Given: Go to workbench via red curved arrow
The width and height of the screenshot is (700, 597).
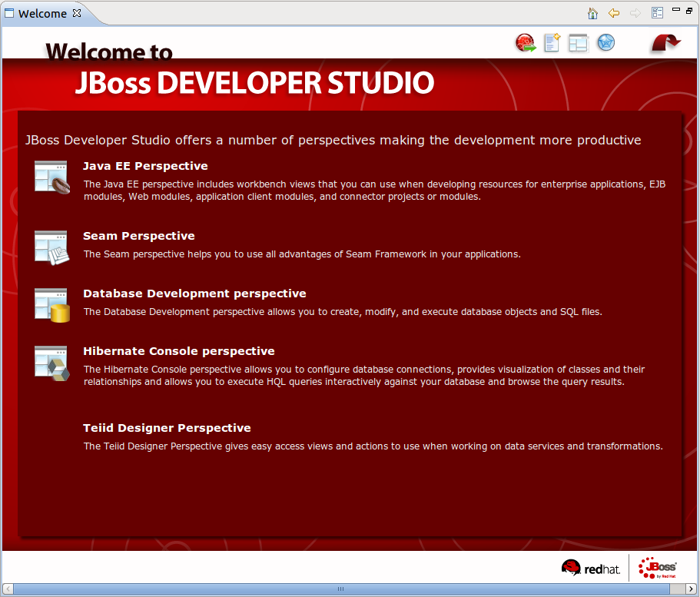Looking at the screenshot, I should [665, 43].
